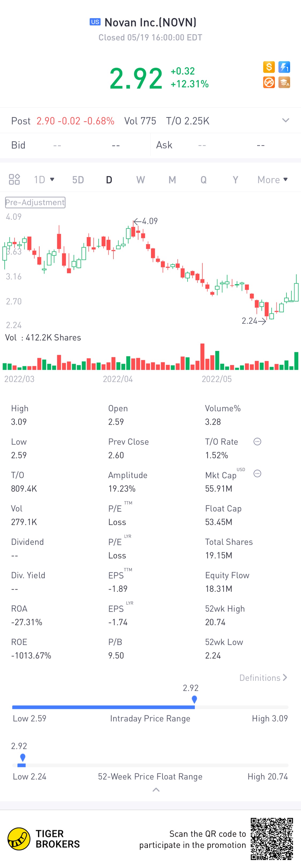Tap the Intraday Price Range marker at 2.92
The height and width of the screenshot is (868, 301).
tap(194, 699)
